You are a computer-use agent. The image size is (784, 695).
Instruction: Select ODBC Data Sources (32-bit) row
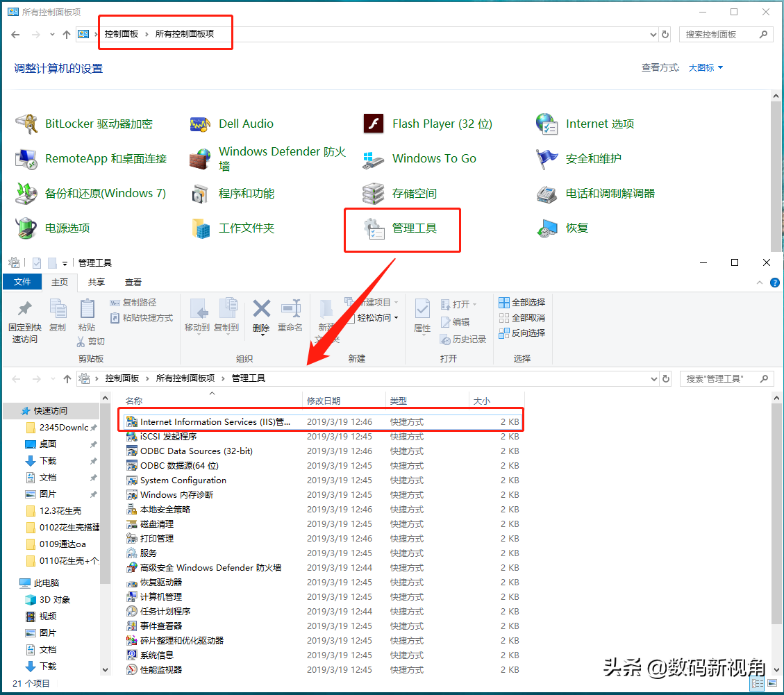321,451
